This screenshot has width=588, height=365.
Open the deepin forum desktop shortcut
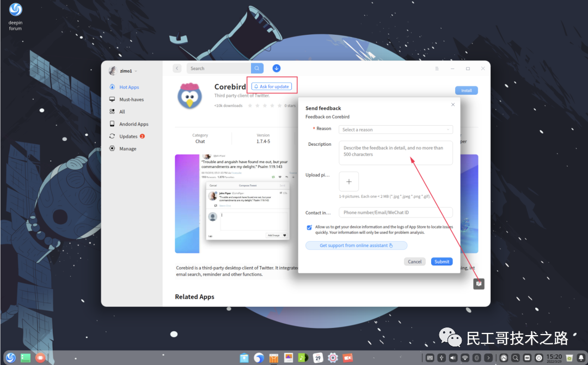[15, 16]
